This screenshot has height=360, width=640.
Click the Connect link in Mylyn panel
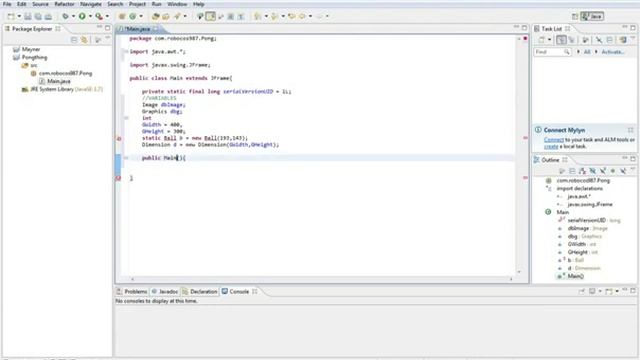click(x=553, y=140)
